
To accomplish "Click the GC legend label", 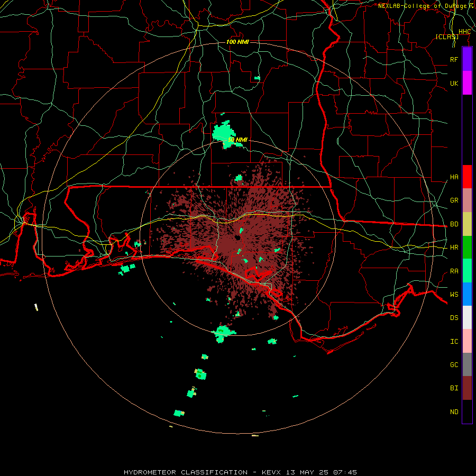I will [x=454, y=365].
